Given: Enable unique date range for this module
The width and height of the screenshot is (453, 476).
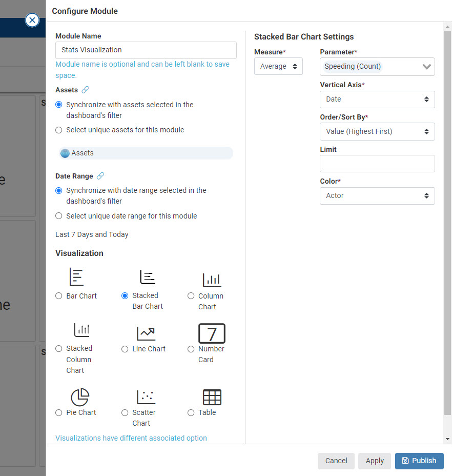Looking at the screenshot, I should tap(58, 216).
